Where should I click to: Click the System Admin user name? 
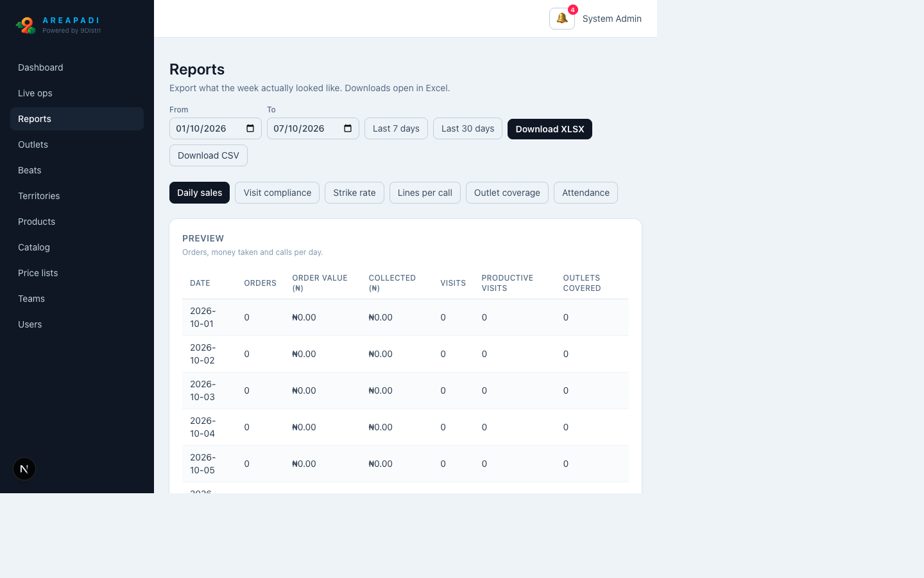pyautogui.click(x=612, y=19)
